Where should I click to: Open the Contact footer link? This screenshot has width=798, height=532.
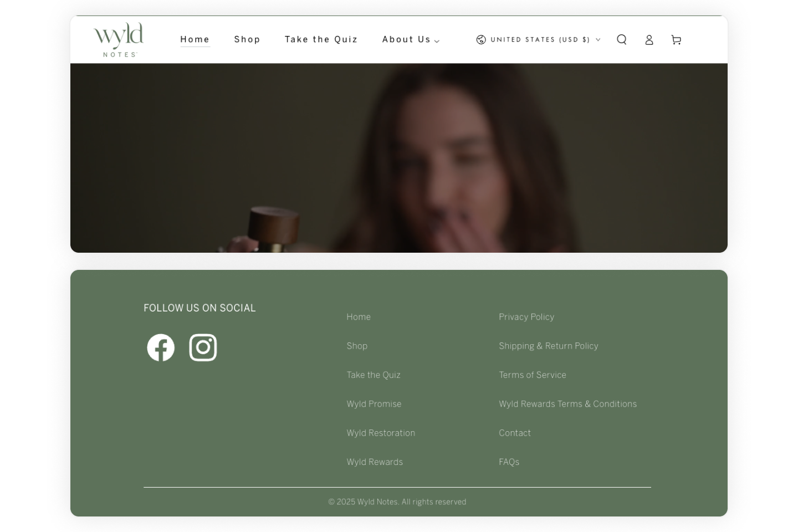click(515, 433)
